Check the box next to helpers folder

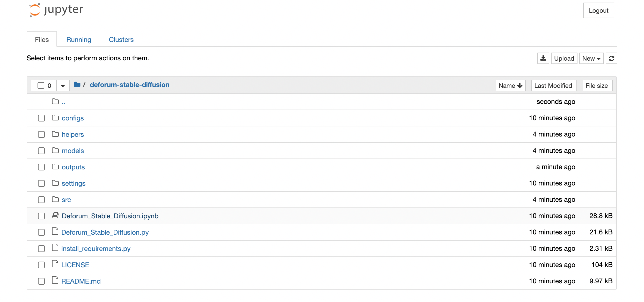41,134
